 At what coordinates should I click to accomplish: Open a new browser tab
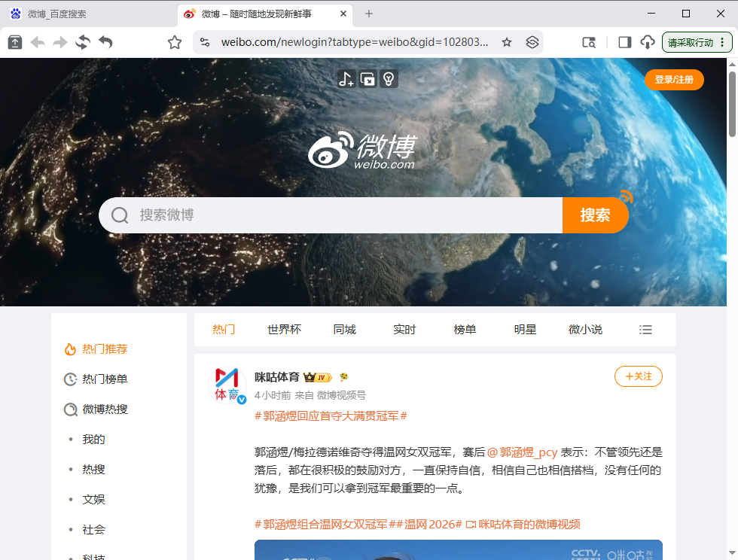[369, 14]
